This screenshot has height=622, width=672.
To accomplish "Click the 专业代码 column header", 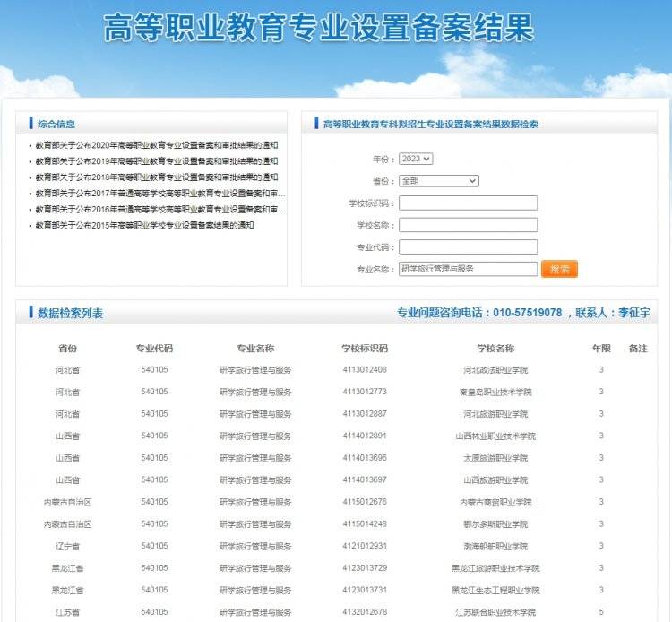I will pos(154,349).
